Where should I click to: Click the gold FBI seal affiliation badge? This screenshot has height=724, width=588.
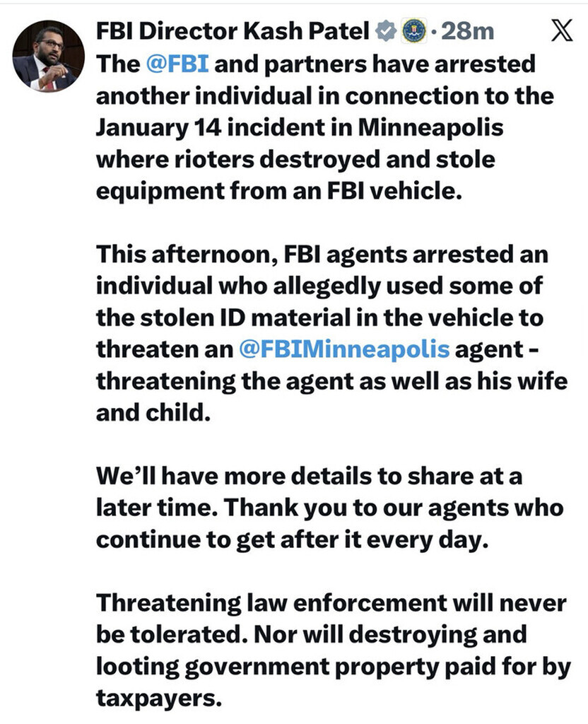pos(412,32)
